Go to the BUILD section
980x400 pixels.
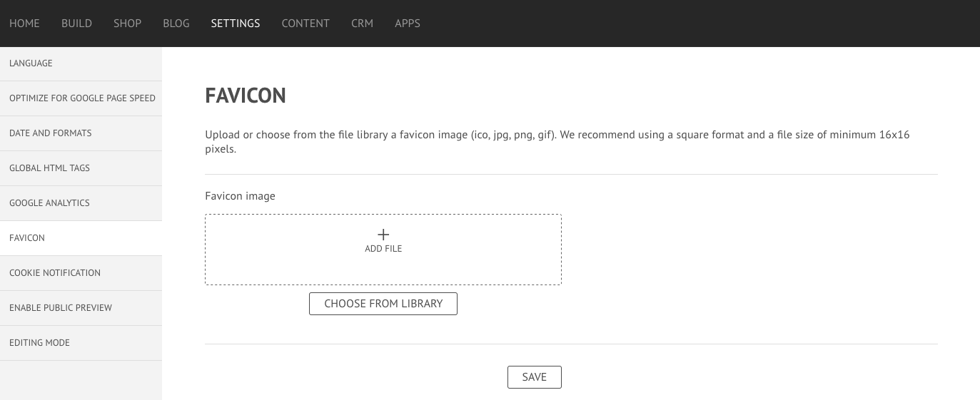76,23
